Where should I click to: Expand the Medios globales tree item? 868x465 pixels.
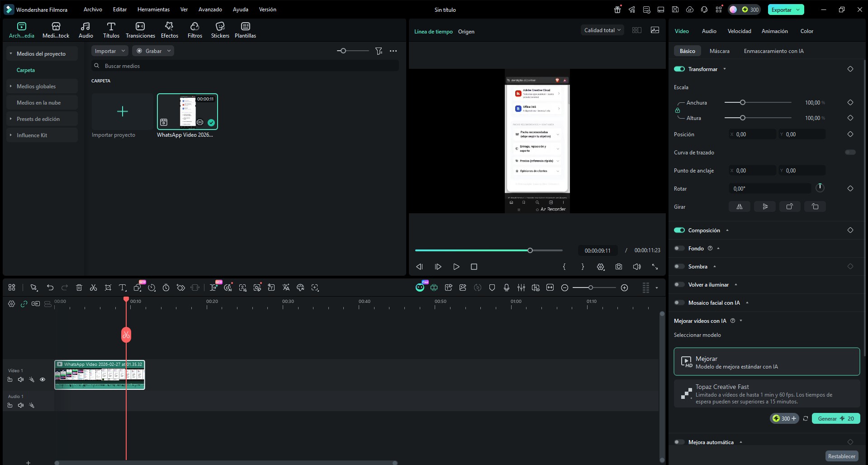point(11,86)
